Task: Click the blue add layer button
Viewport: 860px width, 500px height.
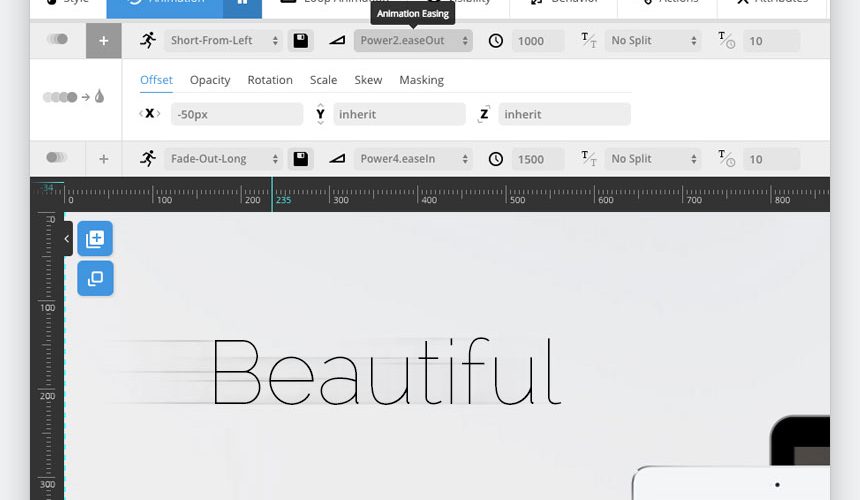Action: tap(95, 239)
